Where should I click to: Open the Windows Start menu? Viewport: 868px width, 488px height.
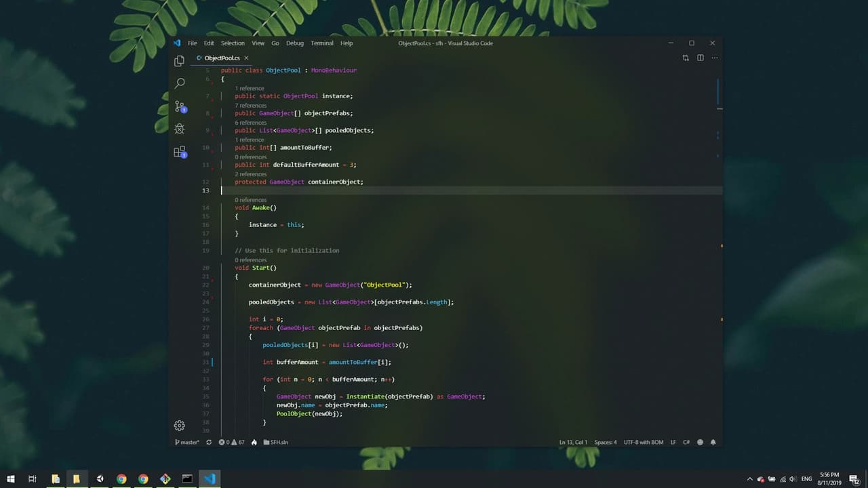[x=11, y=479]
